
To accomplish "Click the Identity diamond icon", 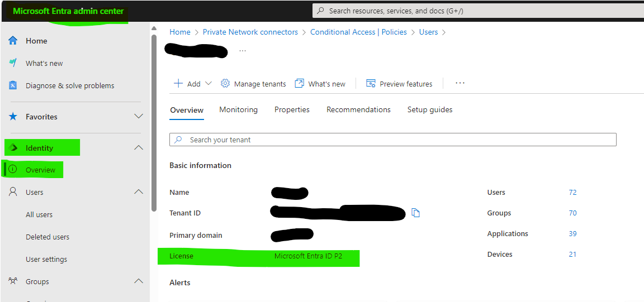I will coord(13,148).
